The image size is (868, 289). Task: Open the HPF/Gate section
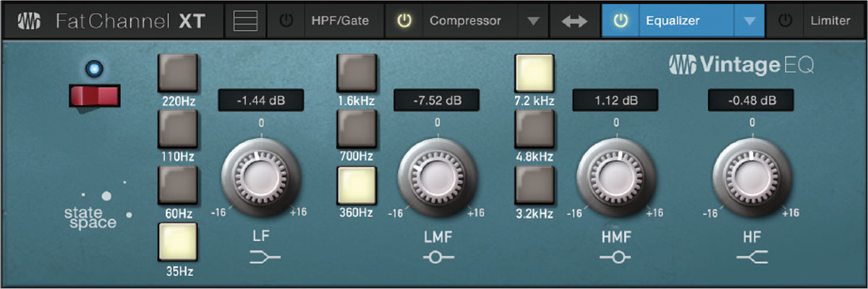point(340,21)
